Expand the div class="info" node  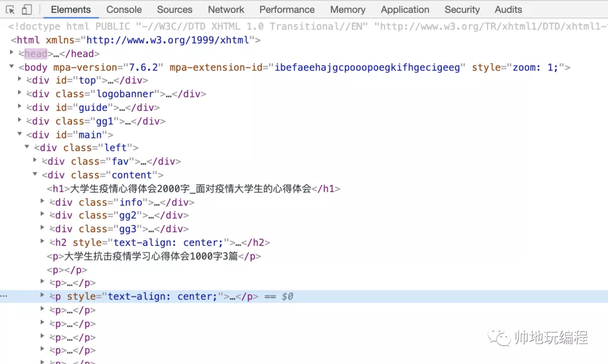[43, 201]
